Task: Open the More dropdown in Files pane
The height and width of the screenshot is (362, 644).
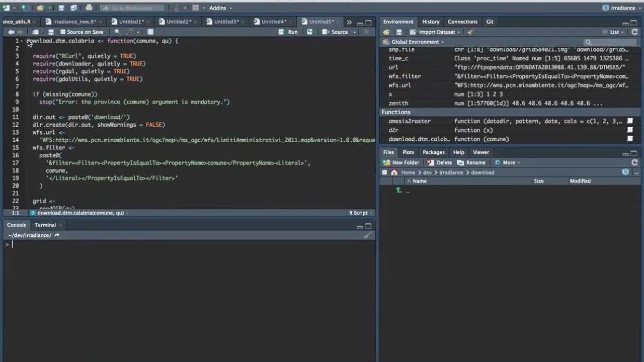Action: 507,162
